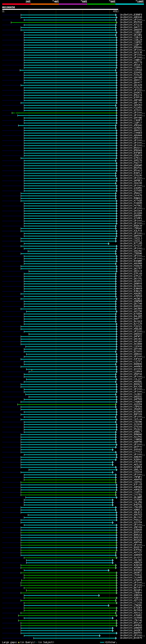Open hit UniRef100_B5X5S8

coord(131,22)
